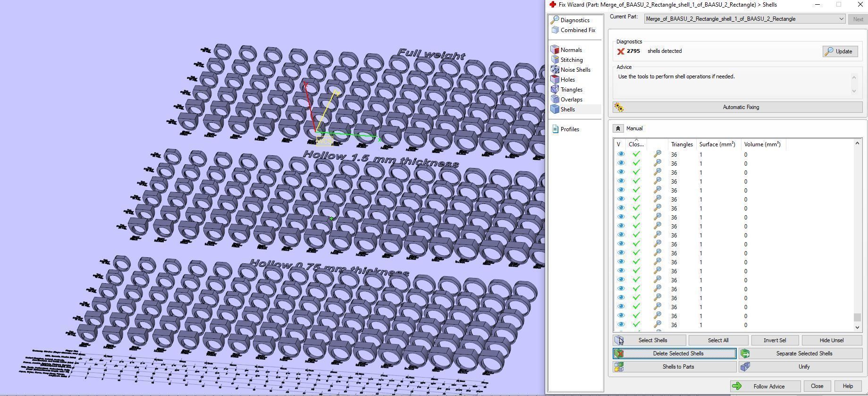Screen dimensions: 868x396
Task: Click 'Hollow 1.5 mm thickness' label in viewport
Action: pyautogui.click(x=380, y=159)
